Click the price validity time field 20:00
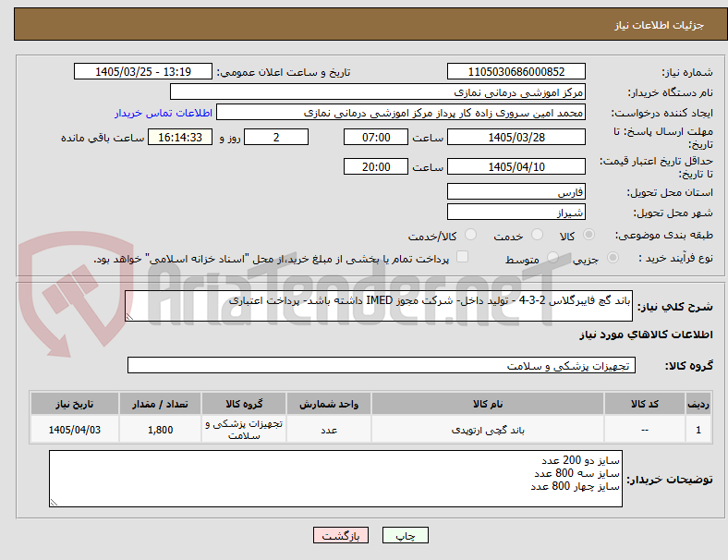 376,166
